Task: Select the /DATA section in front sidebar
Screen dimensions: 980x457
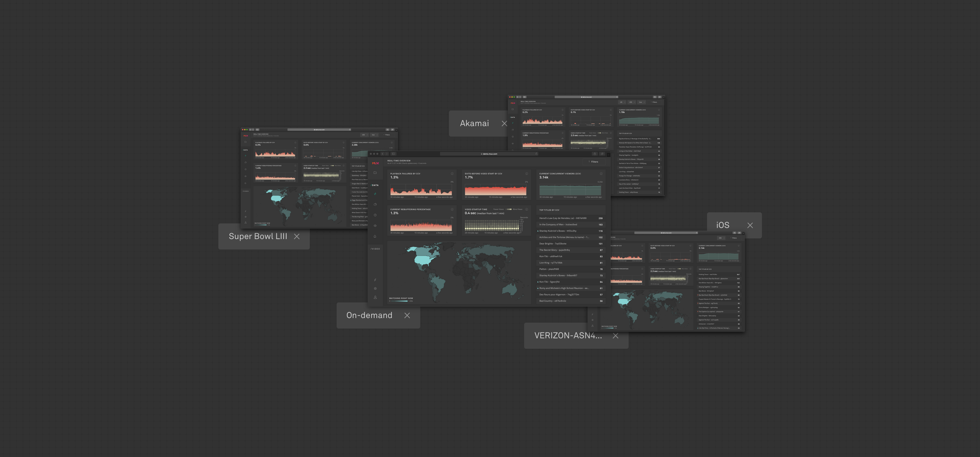Action: click(x=375, y=185)
